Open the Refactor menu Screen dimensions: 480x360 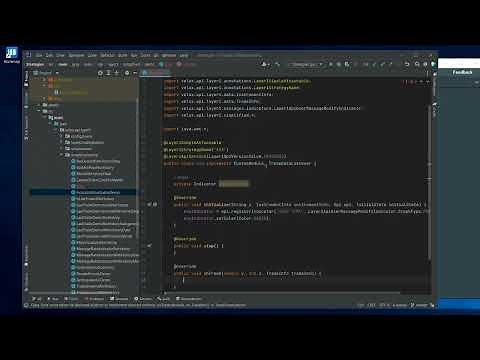(x=107, y=55)
